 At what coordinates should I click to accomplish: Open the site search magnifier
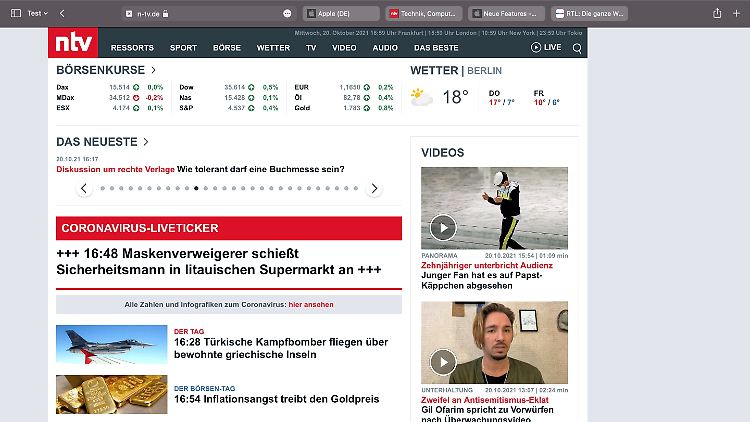click(x=577, y=48)
